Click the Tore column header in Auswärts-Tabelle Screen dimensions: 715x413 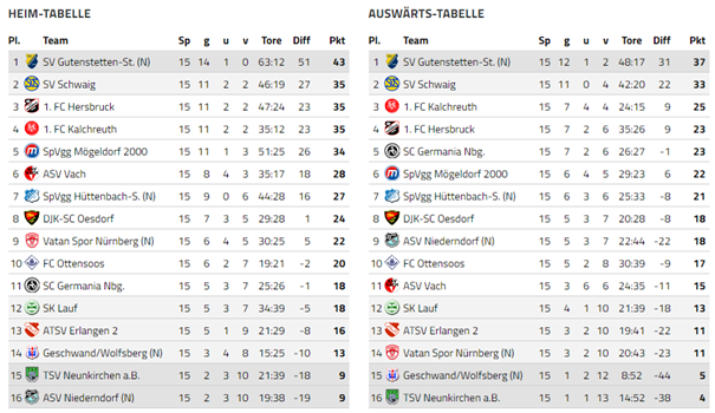point(632,41)
